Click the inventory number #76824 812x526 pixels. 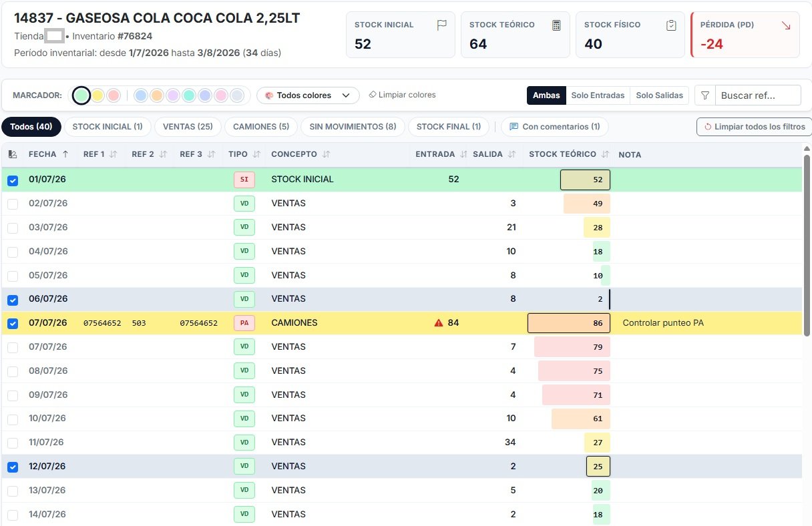(x=135, y=36)
